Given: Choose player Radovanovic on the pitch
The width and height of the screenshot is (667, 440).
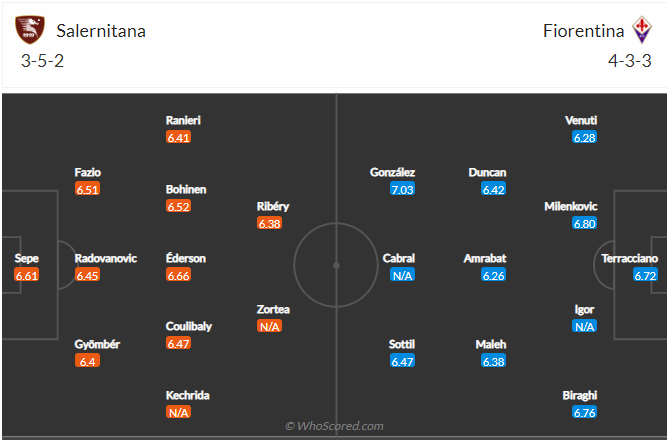Looking at the screenshot, I should coord(105,258).
